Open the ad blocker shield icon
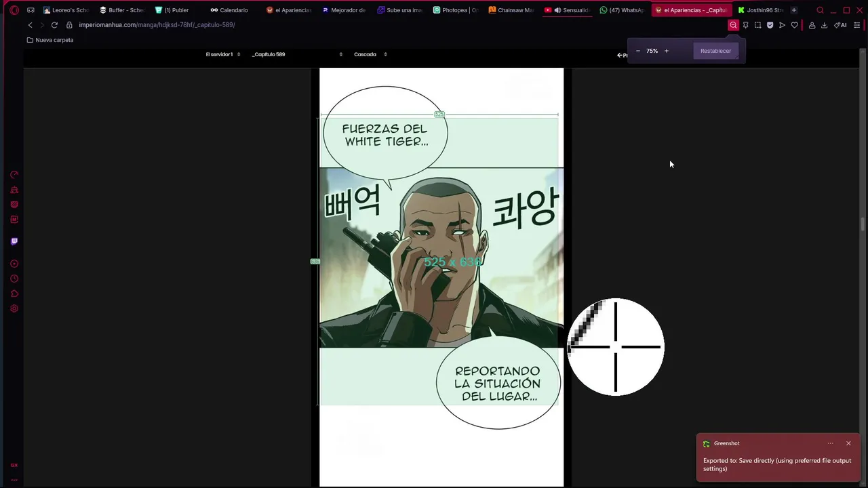This screenshot has width=868, height=488. pos(770,25)
